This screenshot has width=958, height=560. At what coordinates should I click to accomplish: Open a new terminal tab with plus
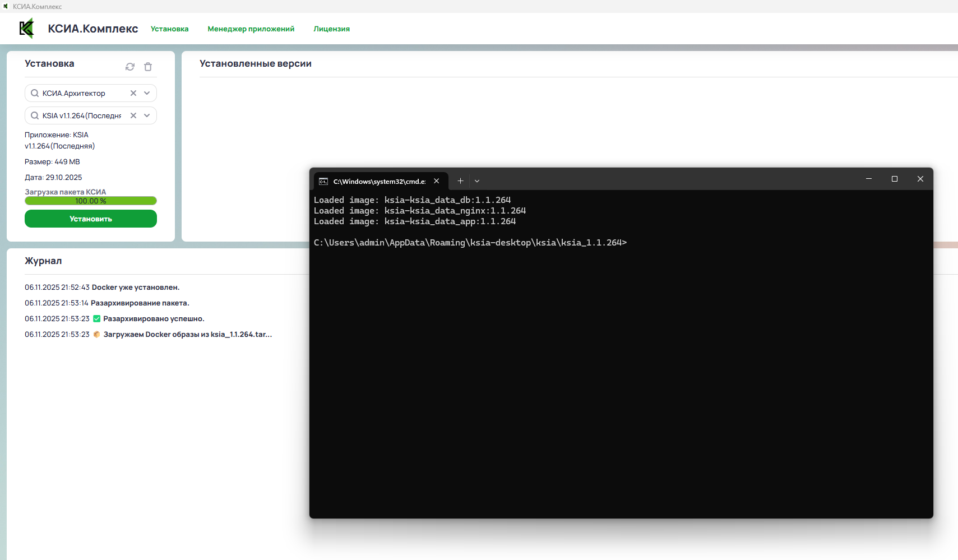460,181
